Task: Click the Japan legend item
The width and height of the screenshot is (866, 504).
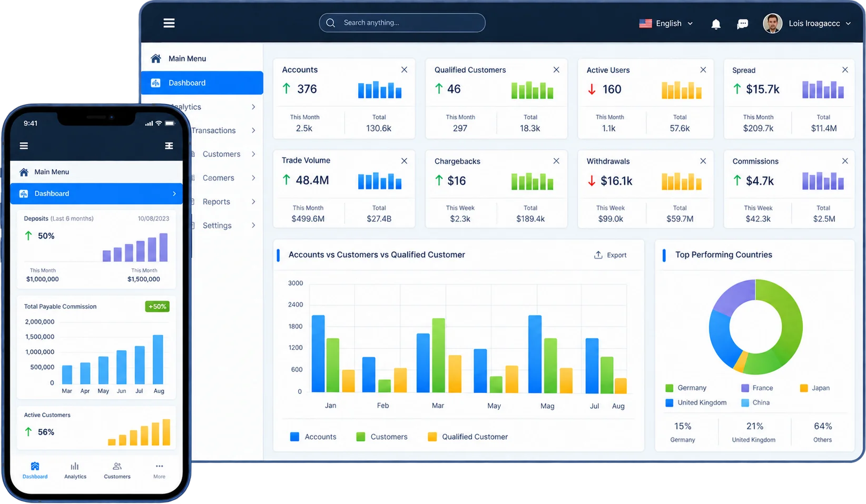Action: click(x=815, y=388)
